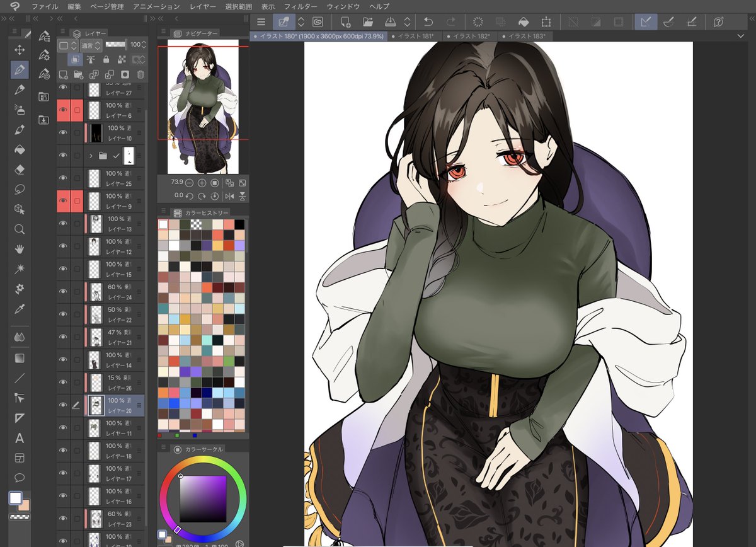This screenshot has height=547, width=756.
Task: Select the Hand tool
Action: pos(20,249)
